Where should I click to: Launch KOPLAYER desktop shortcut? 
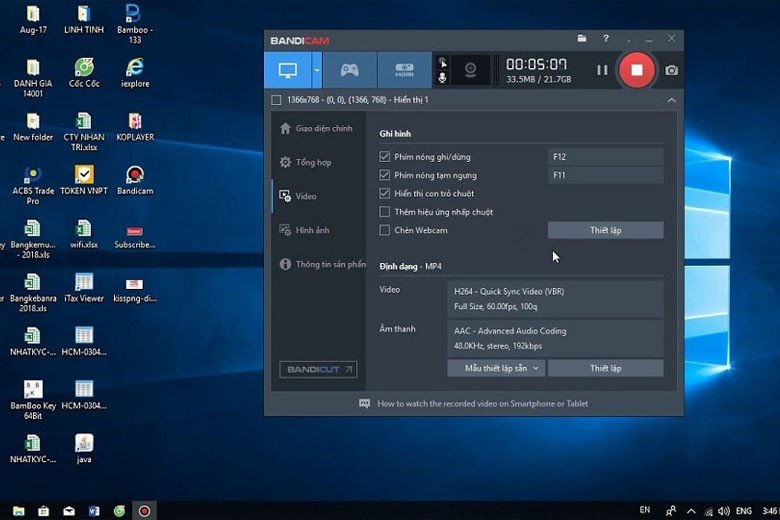coord(135,126)
